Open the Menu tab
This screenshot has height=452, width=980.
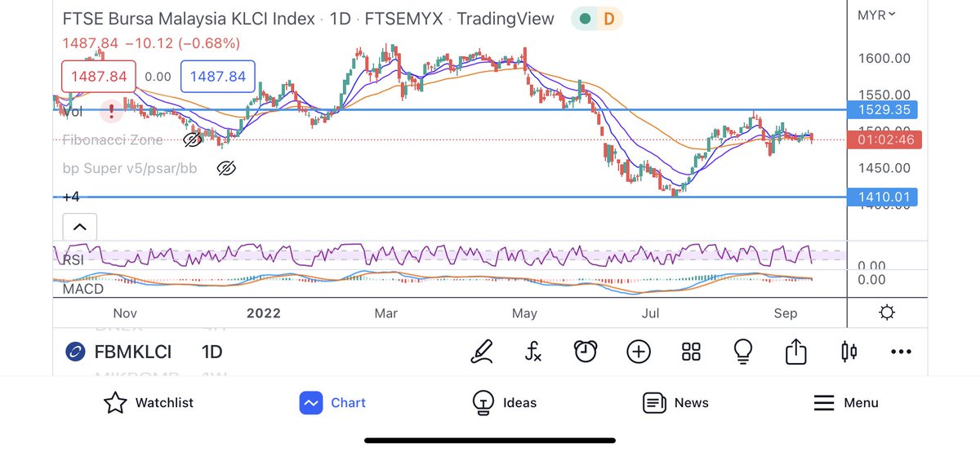click(x=846, y=402)
